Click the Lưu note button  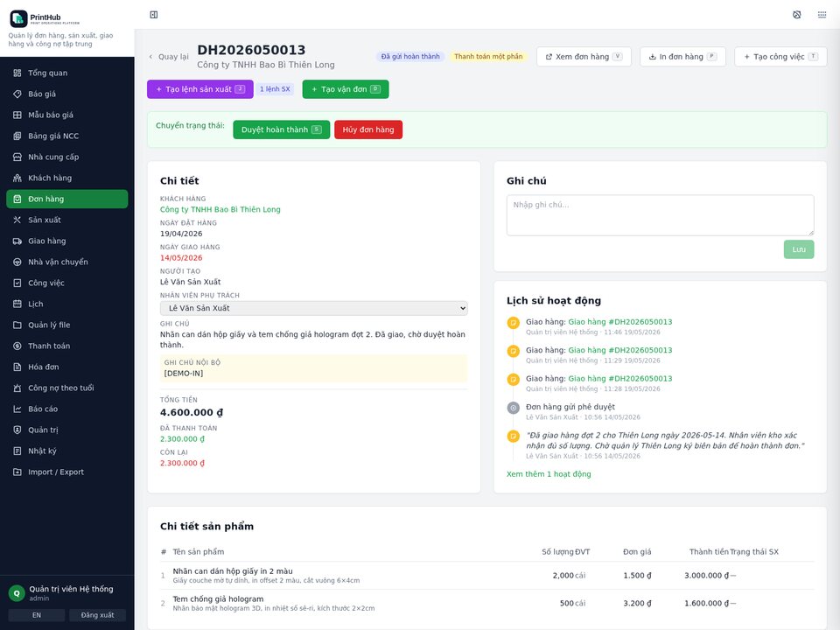(x=799, y=249)
